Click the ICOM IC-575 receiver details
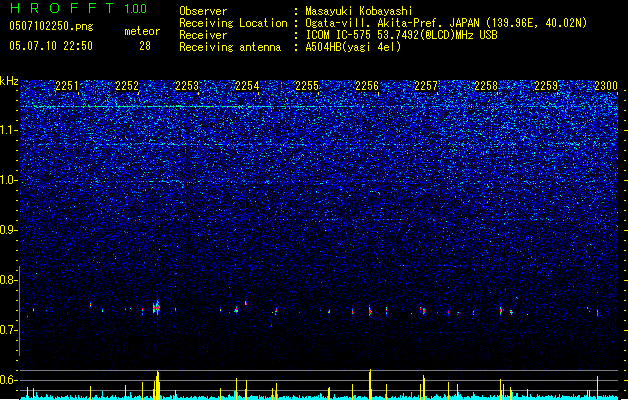This screenshot has height=400, width=629. point(401,35)
